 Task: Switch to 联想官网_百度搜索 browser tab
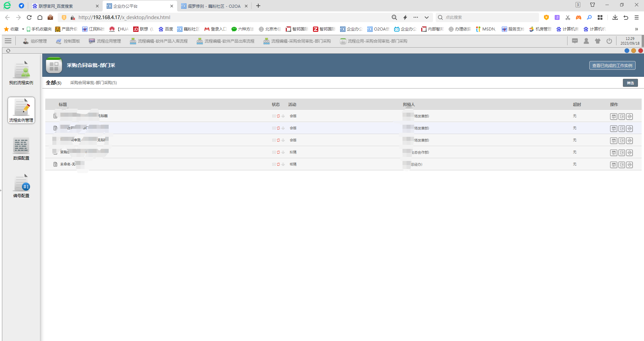(x=65, y=6)
